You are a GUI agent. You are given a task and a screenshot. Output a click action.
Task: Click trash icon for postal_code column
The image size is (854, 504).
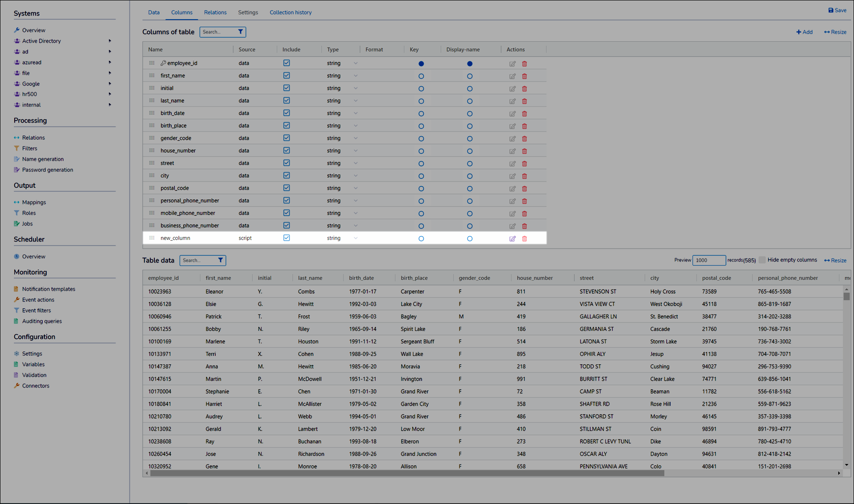524,189
